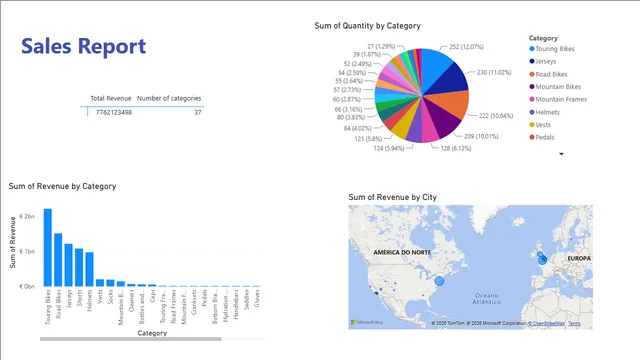
Task: Click the Cleaners label on bar chart axis
Action: [131, 301]
